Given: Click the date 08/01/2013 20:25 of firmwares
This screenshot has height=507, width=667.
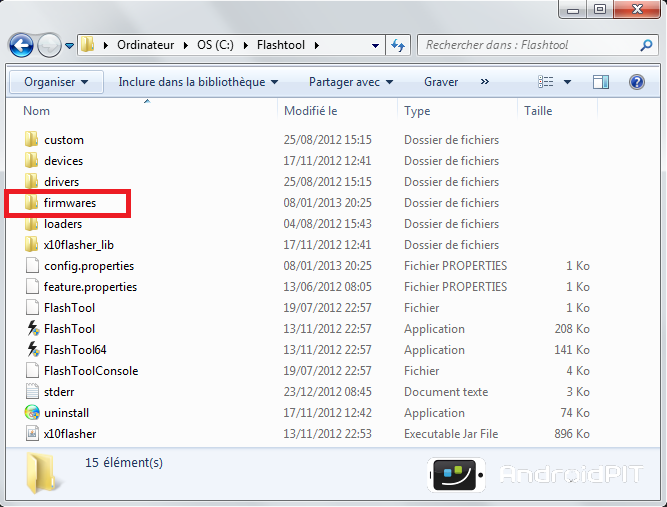Looking at the screenshot, I should click(328, 203).
